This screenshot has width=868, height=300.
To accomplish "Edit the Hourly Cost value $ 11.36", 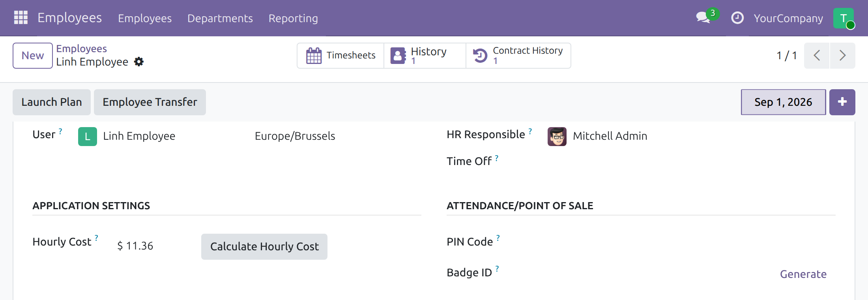I will click(135, 246).
